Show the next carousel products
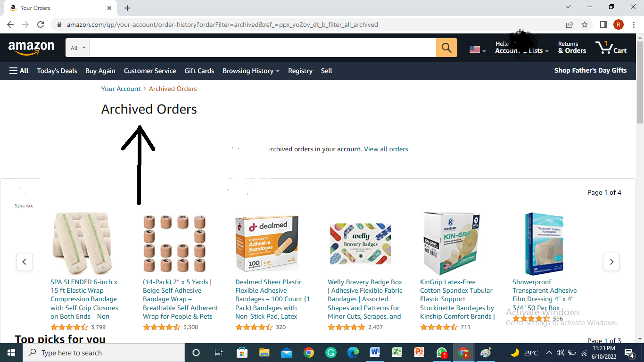This screenshot has height=362, width=644. [x=611, y=262]
